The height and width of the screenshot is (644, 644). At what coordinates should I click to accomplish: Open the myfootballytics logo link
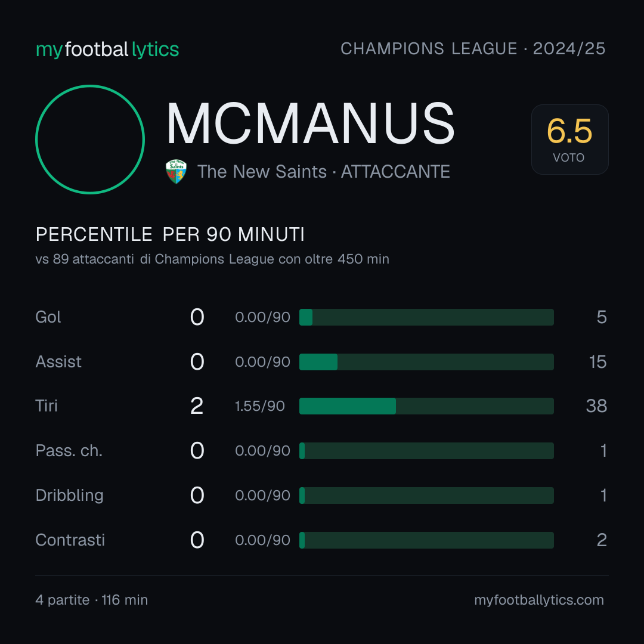click(x=107, y=49)
